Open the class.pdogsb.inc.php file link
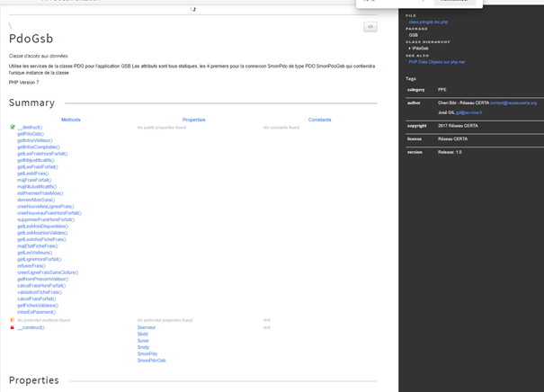Viewport: 544px width, 392px height. 428,22
